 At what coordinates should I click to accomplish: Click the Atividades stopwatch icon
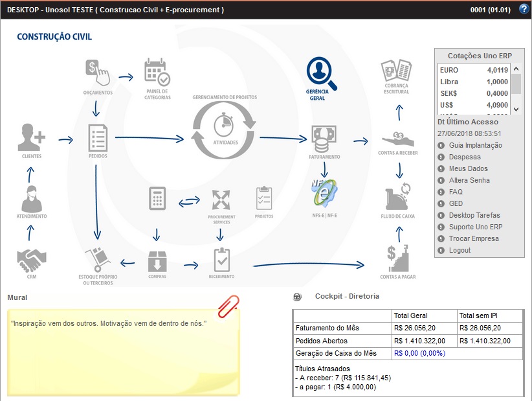(225, 125)
